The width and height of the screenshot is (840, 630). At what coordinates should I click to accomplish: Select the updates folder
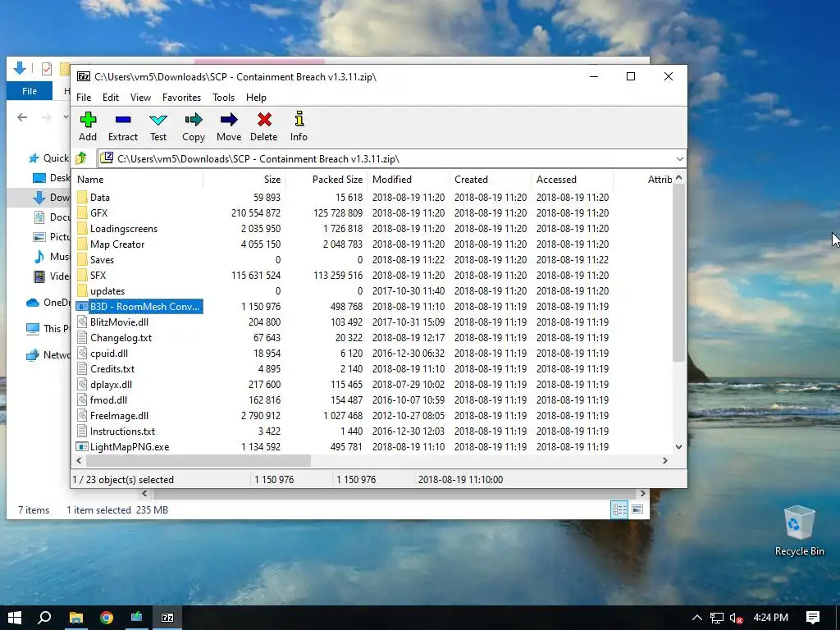coord(107,291)
